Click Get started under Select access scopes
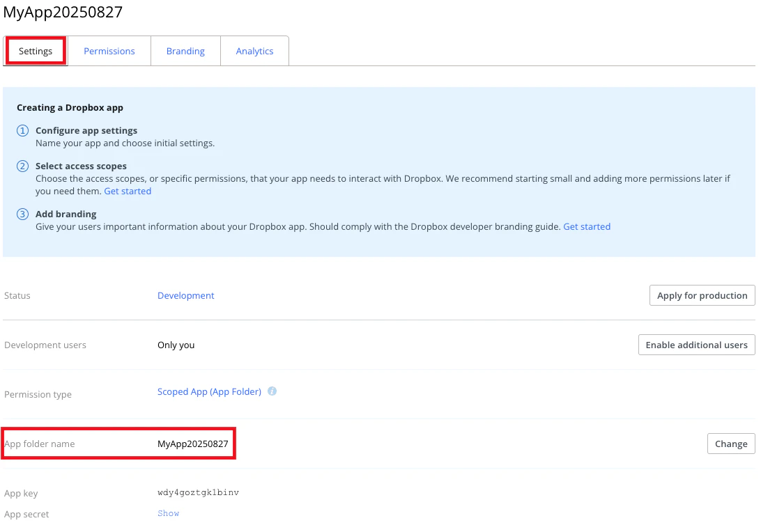 pos(128,191)
